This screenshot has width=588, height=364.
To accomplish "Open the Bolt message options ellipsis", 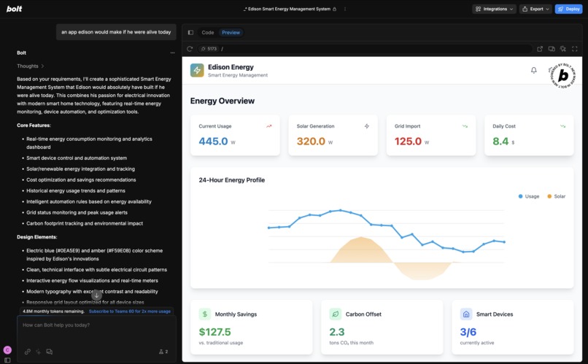I will coord(172,53).
